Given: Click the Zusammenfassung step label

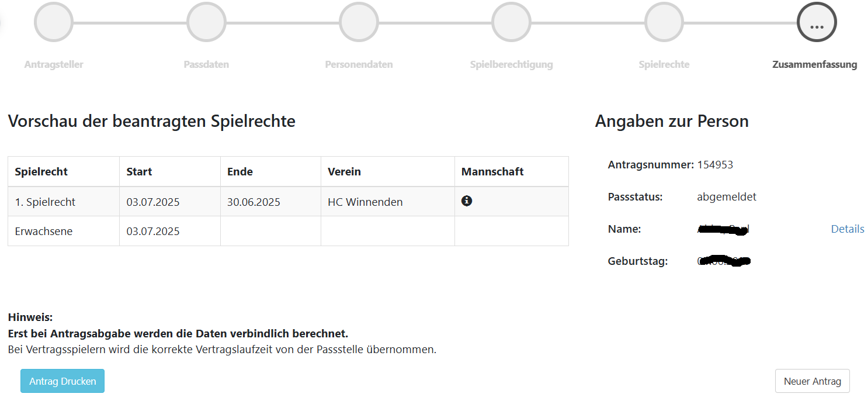Looking at the screenshot, I should pyautogui.click(x=814, y=64).
